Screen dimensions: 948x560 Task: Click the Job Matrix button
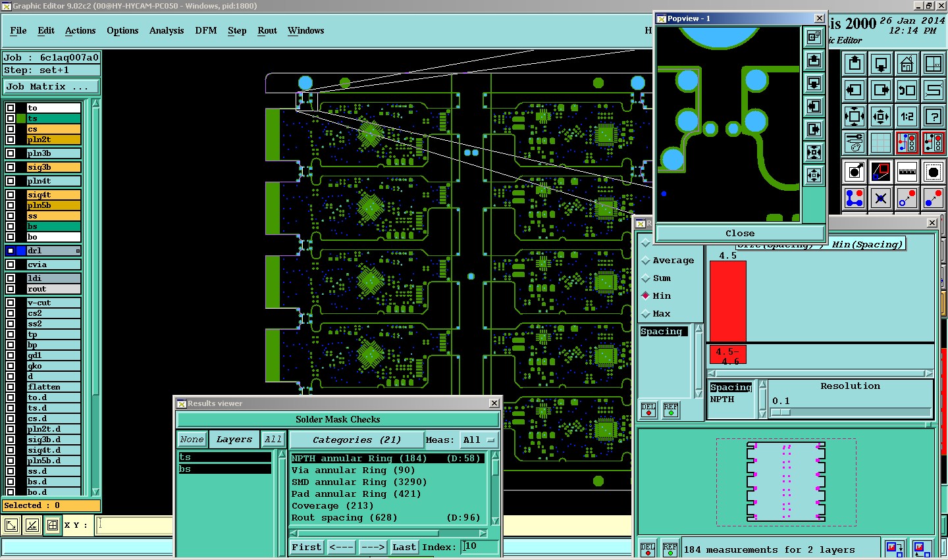pos(51,86)
